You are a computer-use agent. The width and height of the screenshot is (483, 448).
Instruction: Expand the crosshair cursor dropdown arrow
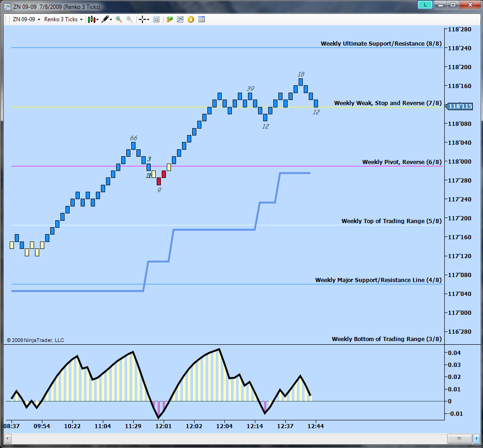pos(148,20)
